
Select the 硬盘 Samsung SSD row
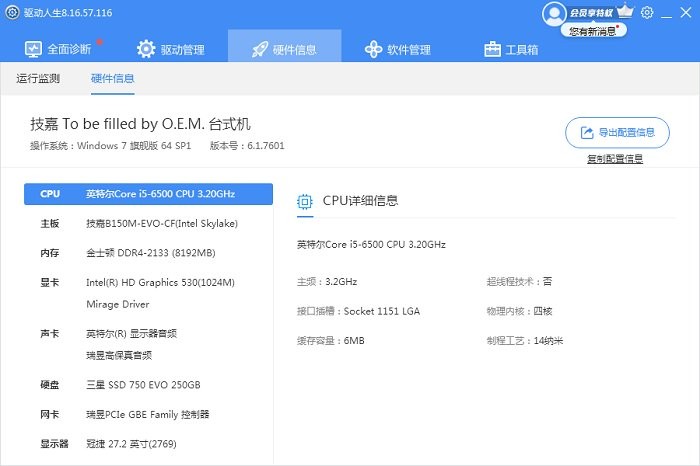148,385
